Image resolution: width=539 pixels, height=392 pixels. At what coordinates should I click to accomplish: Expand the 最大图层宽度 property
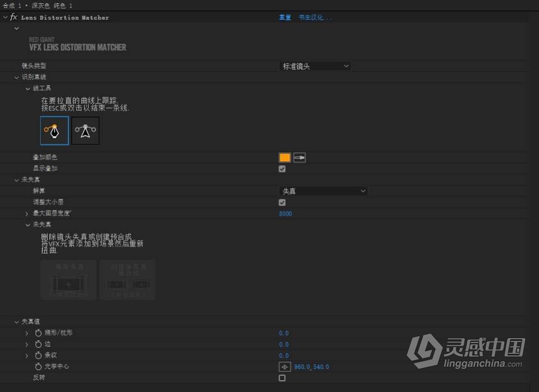(x=27, y=213)
